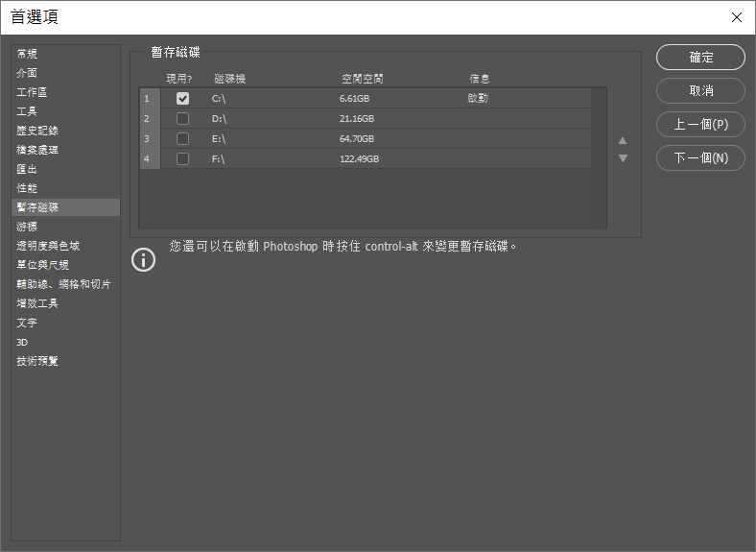This screenshot has width=756, height=552.
Task: Click the E:\ drive name
Action: tap(219, 139)
